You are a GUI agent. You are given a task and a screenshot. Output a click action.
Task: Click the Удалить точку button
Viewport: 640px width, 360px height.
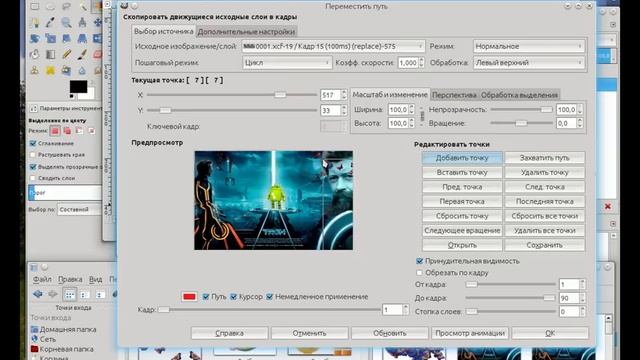[544, 172]
